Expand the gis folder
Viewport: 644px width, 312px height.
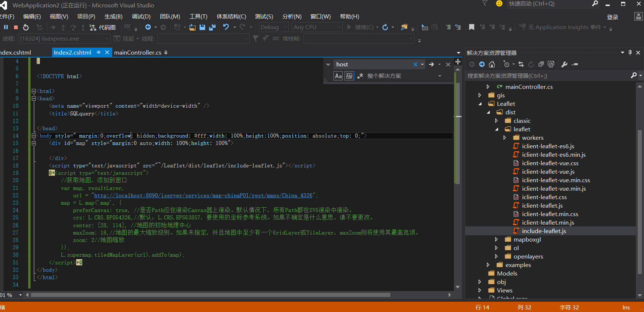(480, 95)
